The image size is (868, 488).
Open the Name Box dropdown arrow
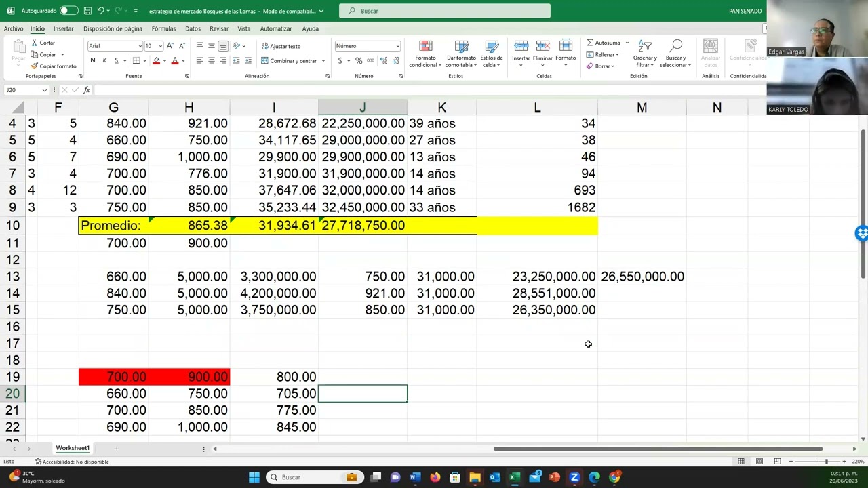point(45,90)
